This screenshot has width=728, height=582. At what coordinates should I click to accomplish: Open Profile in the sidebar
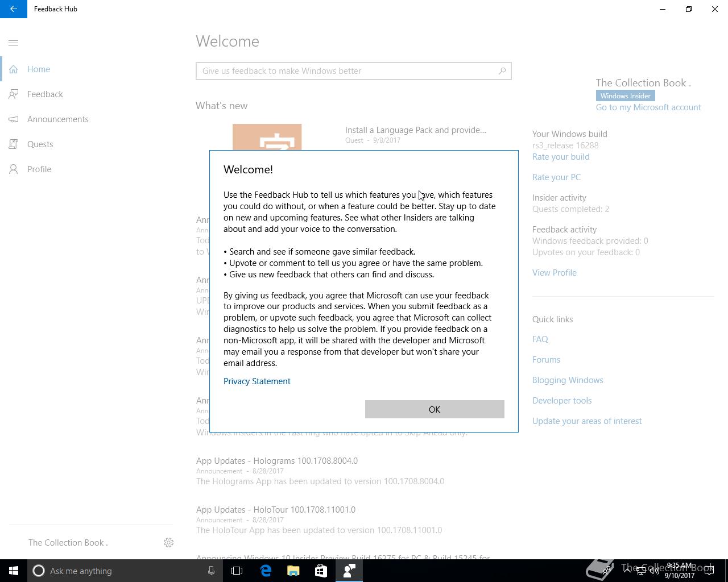86,169
